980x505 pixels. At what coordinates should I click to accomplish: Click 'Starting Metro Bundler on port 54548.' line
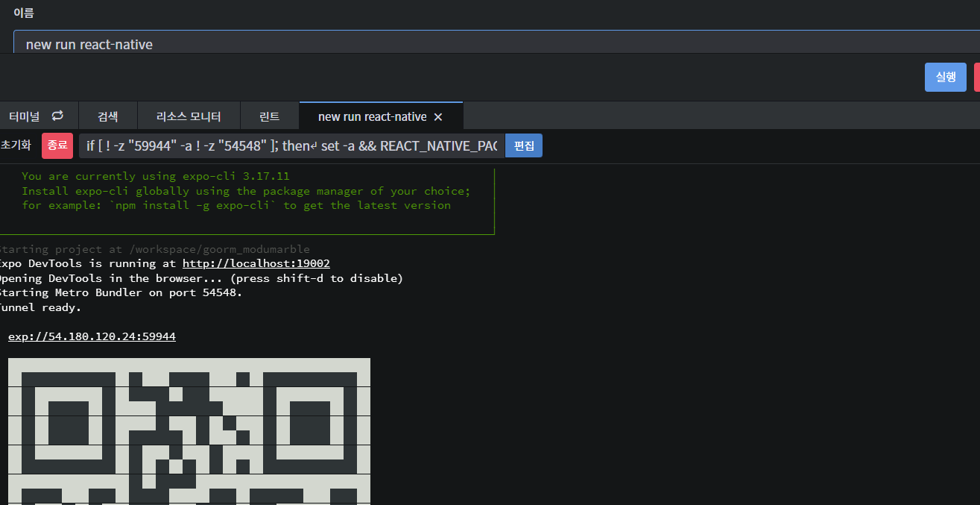[x=121, y=292]
